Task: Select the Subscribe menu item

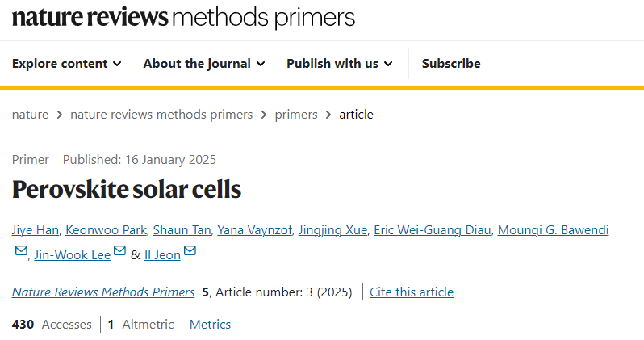Action: 451,64
